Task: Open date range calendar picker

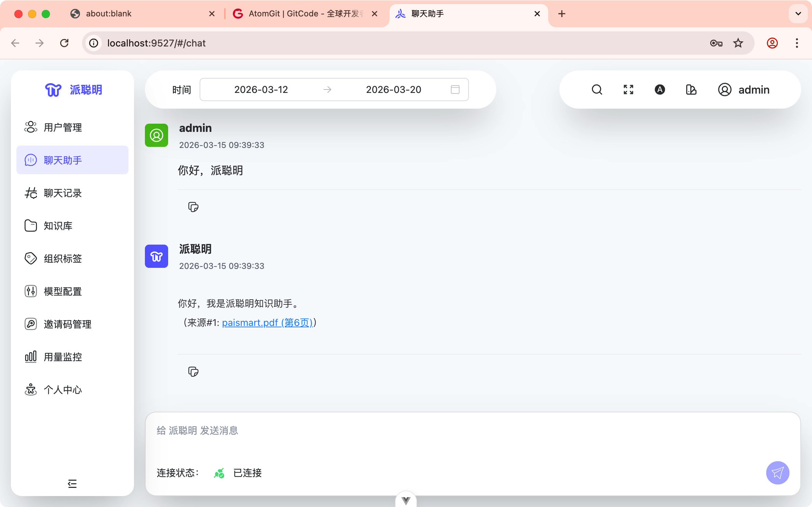Action: (x=455, y=90)
